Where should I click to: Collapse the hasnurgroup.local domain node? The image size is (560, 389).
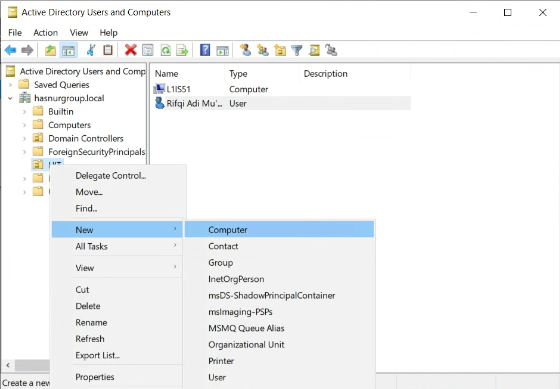10,98
